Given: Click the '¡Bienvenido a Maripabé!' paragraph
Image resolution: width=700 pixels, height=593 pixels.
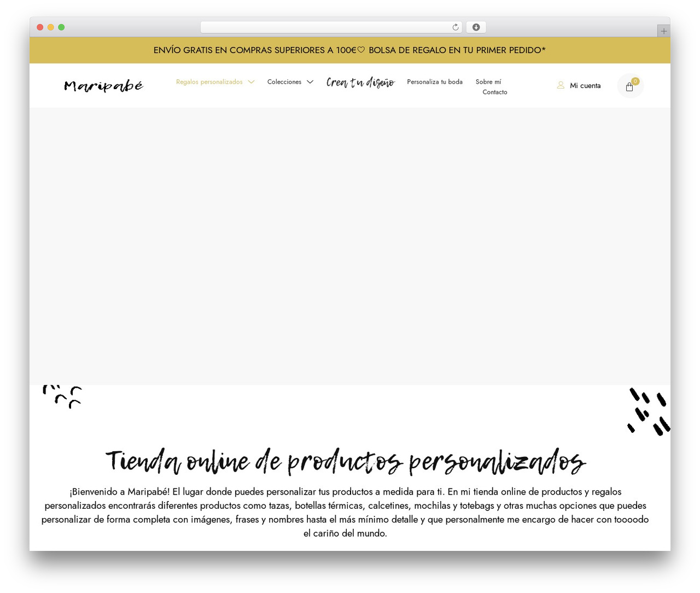Looking at the screenshot, I should tap(345, 513).
